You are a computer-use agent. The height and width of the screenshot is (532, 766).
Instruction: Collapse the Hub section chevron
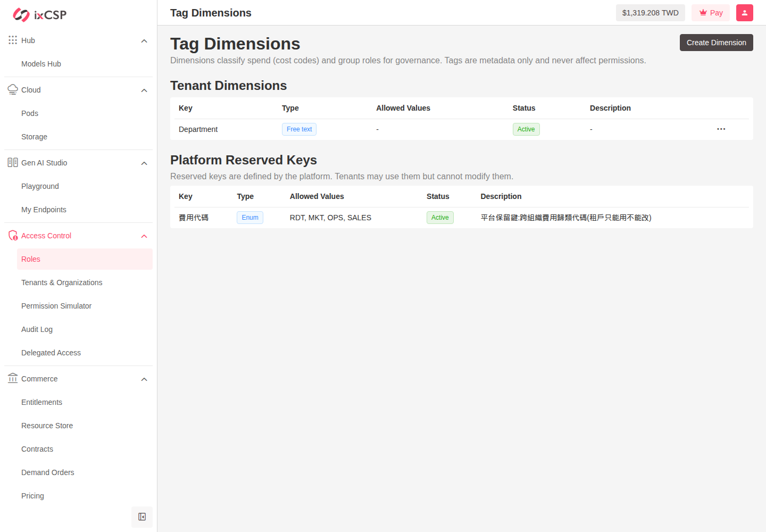pyautogui.click(x=144, y=41)
